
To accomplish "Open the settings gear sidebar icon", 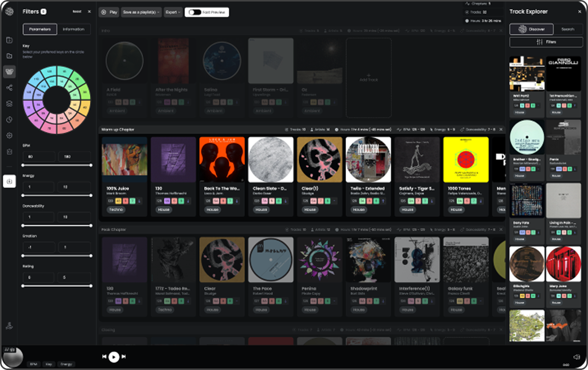I will click(x=10, y=135).
